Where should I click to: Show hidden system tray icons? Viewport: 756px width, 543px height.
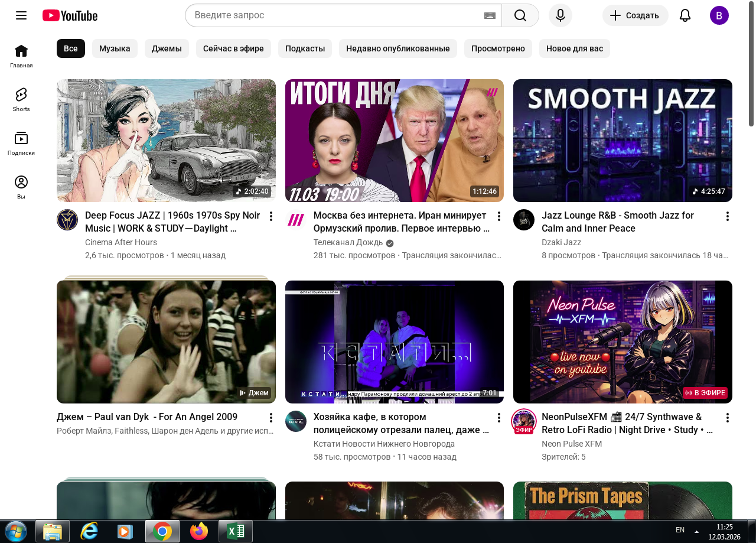coord(696,531)
